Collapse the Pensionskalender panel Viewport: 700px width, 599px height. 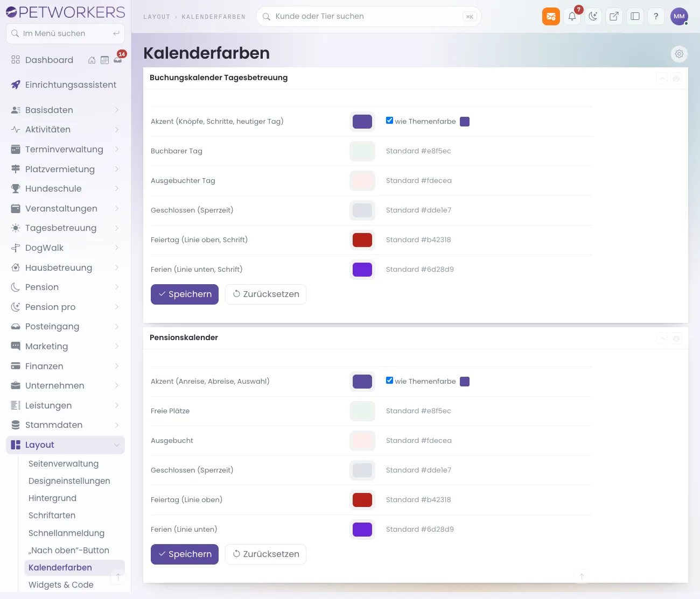(x=662, y=339)
